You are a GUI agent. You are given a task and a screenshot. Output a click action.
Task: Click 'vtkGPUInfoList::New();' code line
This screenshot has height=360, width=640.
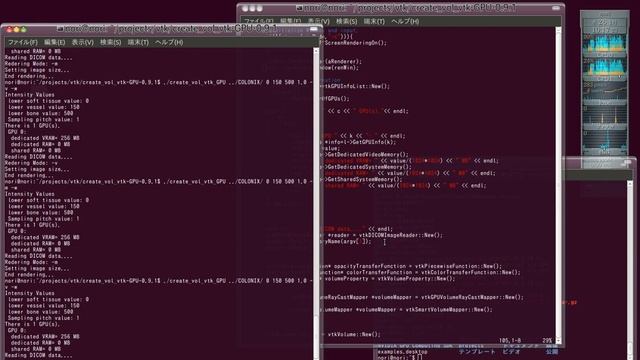click(x=356, y=86)
